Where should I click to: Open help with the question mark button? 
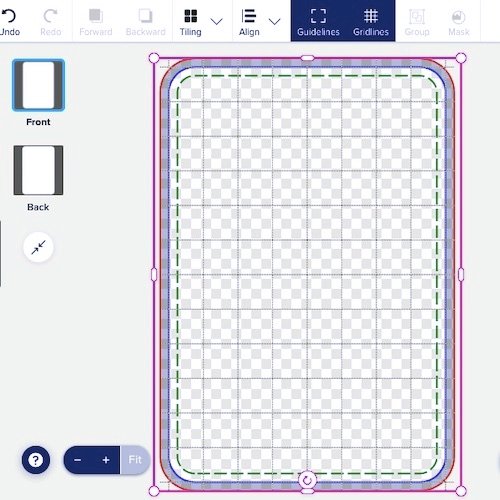tap(36, 460)
